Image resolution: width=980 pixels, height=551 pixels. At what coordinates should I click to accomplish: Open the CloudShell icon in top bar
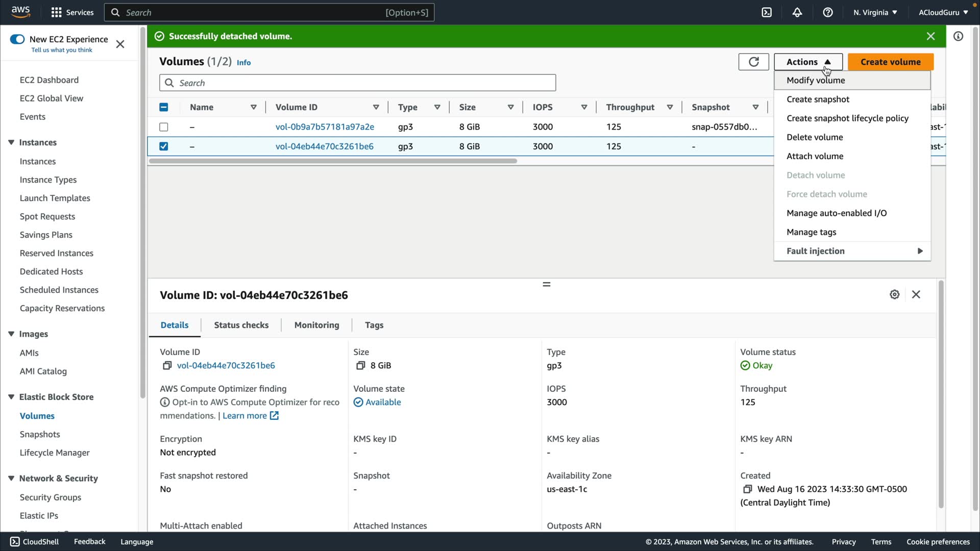click(767, 12)
